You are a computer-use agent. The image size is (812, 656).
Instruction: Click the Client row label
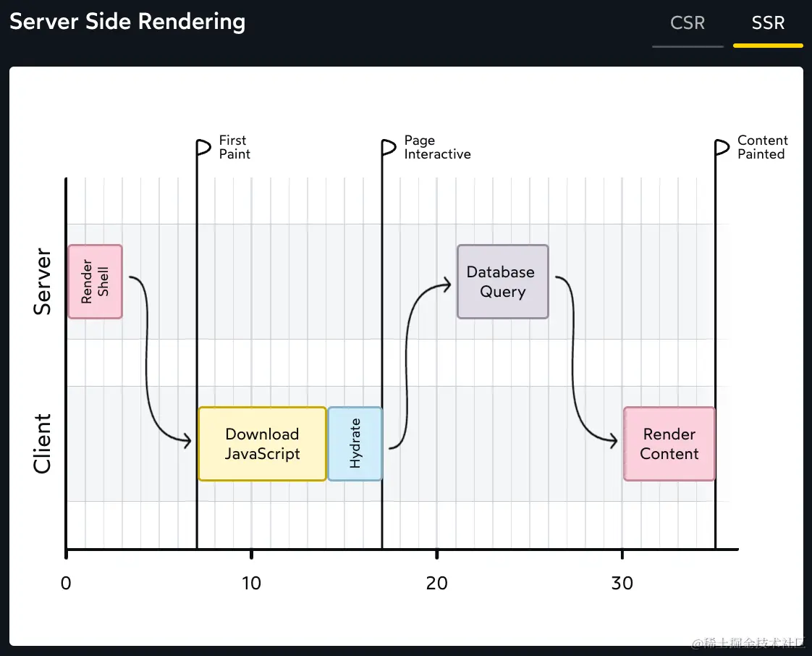(43, 444)
